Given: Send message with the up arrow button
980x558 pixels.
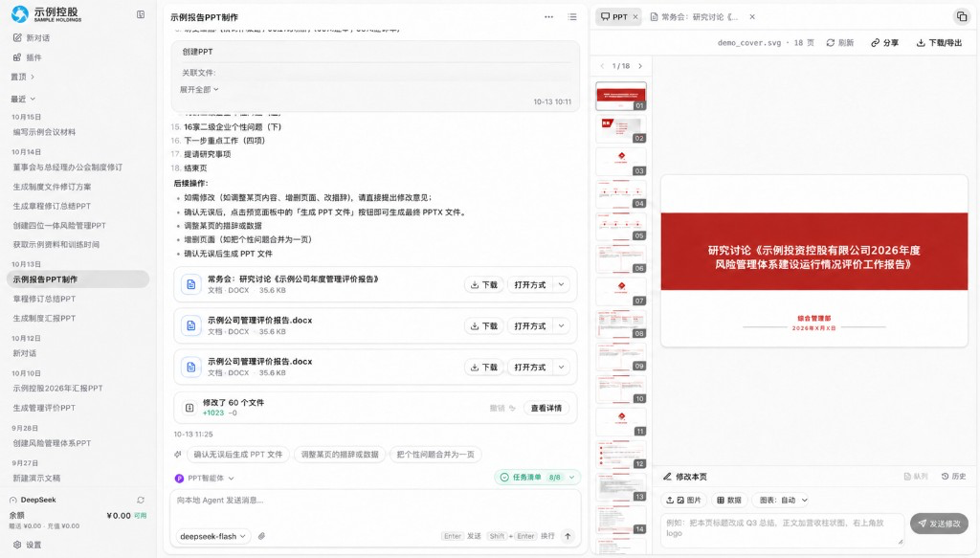Looking at the screenshot, I should [x=568, y=536].
